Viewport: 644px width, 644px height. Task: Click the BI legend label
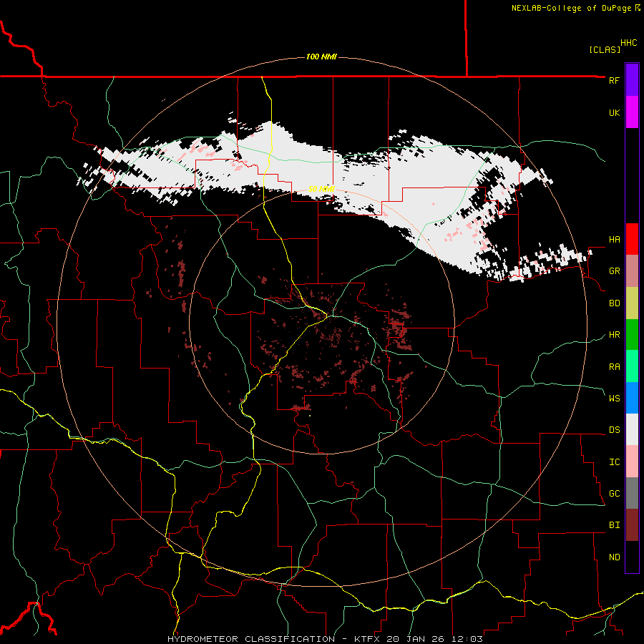(614, 525)
